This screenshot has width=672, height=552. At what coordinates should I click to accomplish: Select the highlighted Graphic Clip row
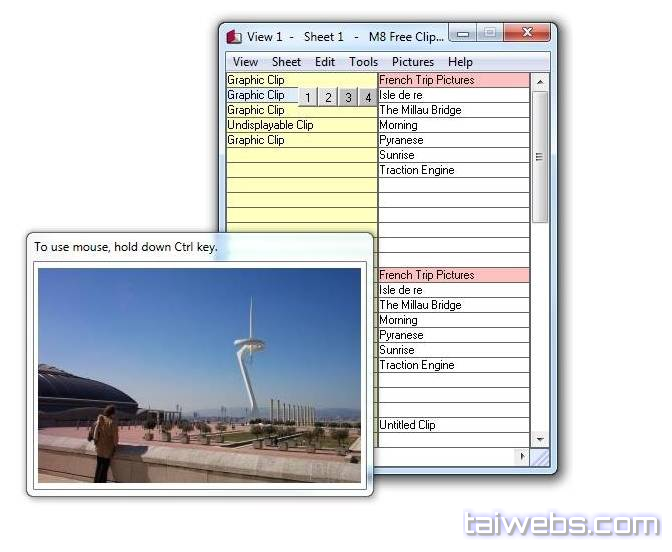[258, 95]
